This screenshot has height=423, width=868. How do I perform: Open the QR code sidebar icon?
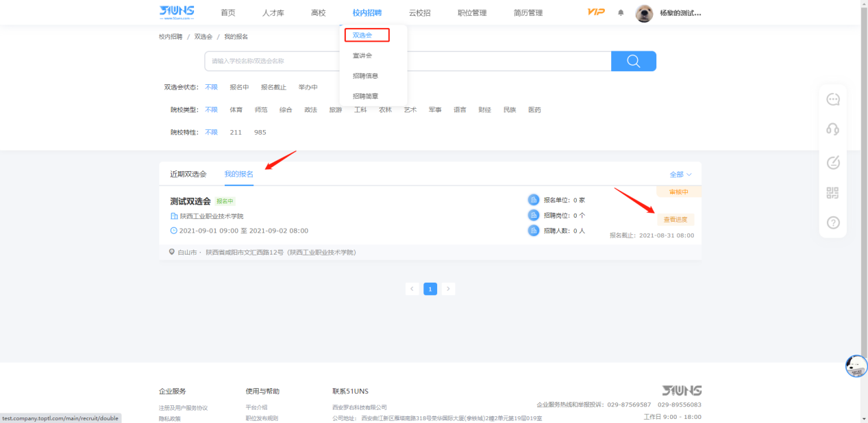pos(833,193)
